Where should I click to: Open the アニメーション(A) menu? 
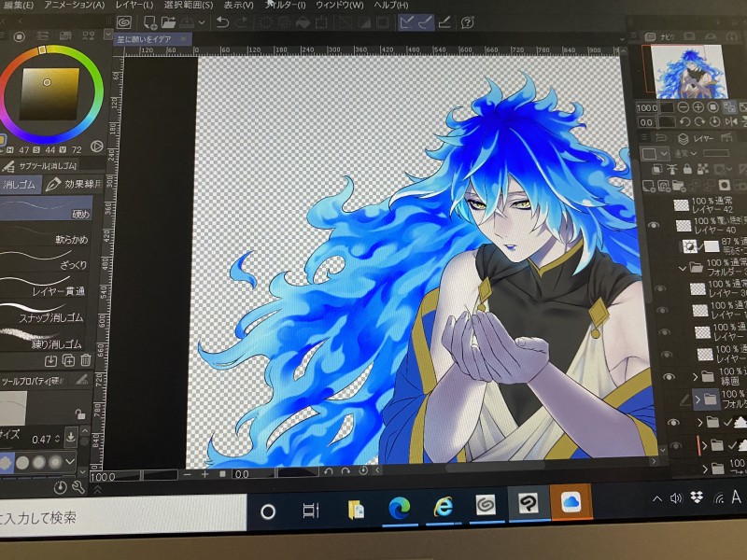click(74, 6)
